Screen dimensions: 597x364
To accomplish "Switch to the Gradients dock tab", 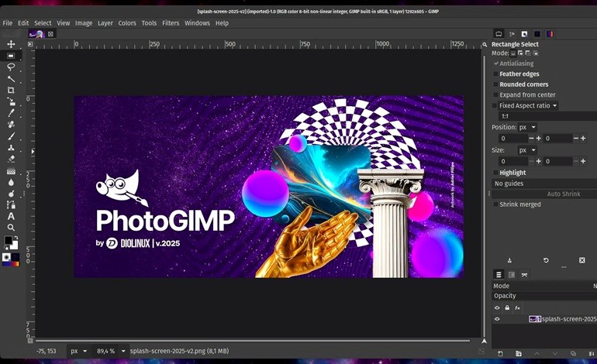I will point(550,34).
